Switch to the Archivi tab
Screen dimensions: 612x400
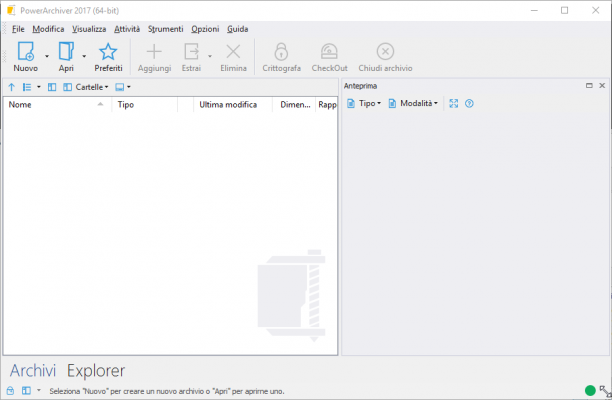(x=33, y=370)
